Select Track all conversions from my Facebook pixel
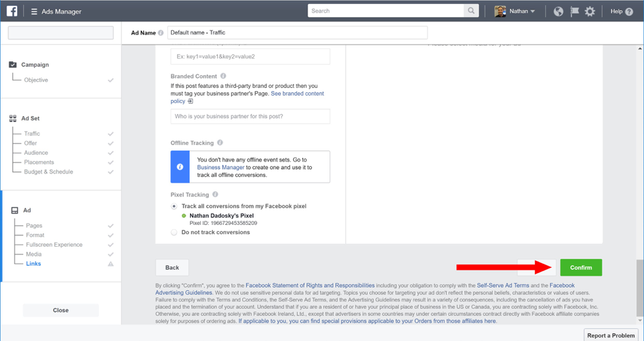The height and width of the screenshot is (341, 644). (x=174, y=206)
